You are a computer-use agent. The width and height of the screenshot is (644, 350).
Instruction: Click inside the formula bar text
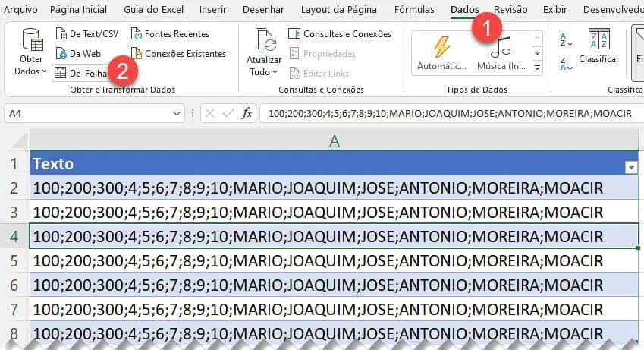(x=450, y=114)
